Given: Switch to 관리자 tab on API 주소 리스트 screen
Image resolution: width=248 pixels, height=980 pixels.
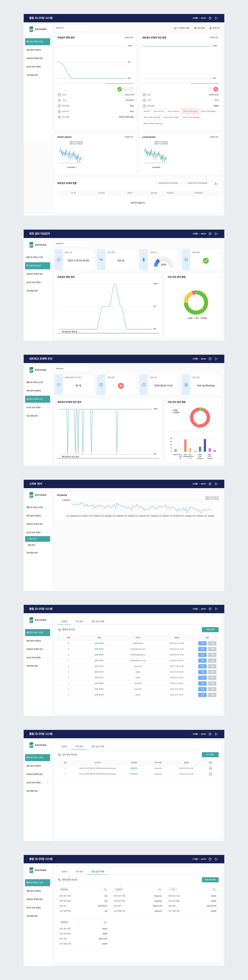Looking at the screenshot, I should pyautogui.click(x=64, y=746).
